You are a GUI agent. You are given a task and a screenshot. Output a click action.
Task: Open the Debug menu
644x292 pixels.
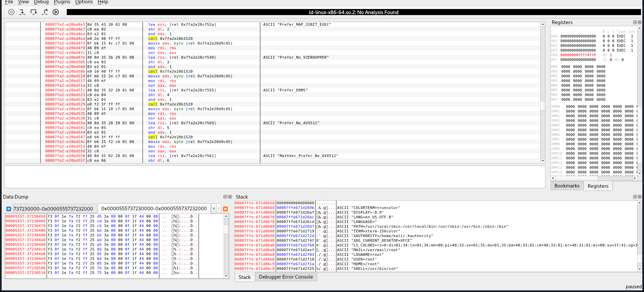[x=41, y=2]
